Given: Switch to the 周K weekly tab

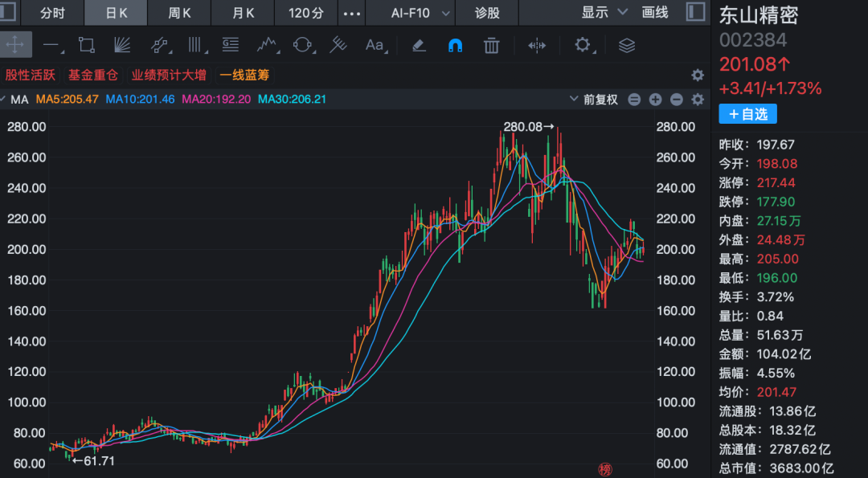Looking at the screenshot, I should [x=179, y=13].
